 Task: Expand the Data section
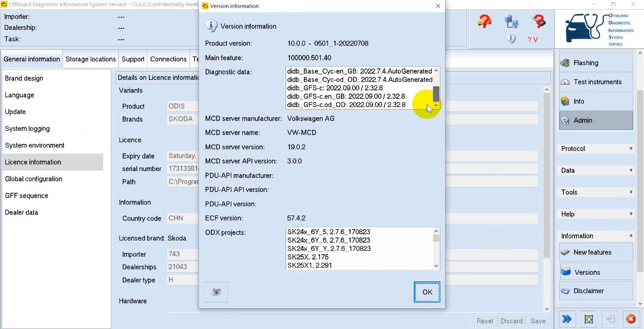[x=597, y=170]
